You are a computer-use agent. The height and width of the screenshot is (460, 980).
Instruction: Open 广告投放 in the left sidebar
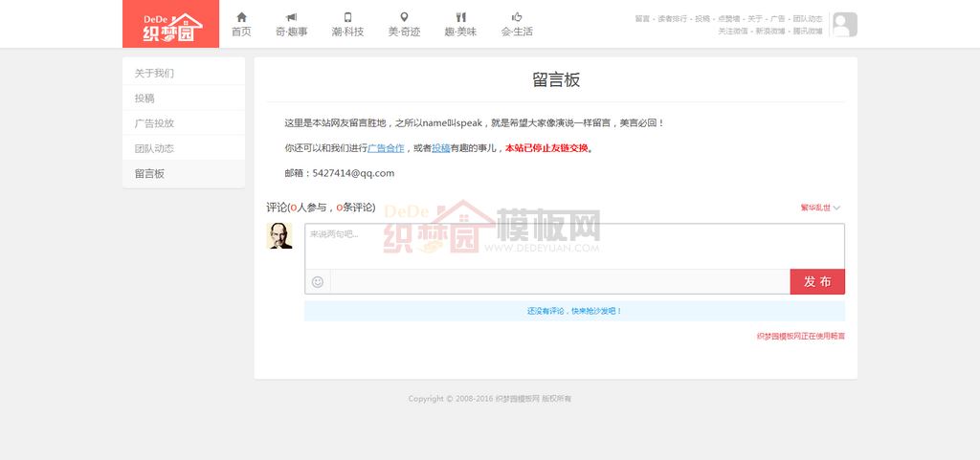pos(155,123)
